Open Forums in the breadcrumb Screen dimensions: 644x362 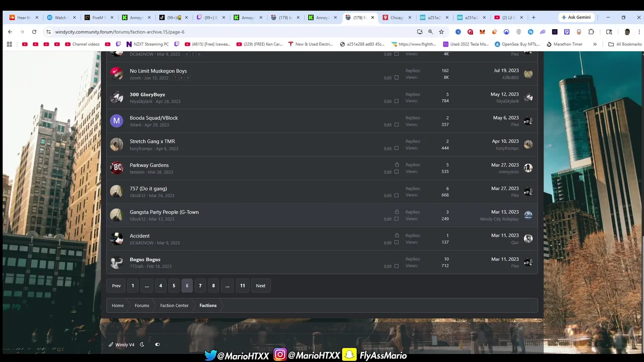click(142, 305)
